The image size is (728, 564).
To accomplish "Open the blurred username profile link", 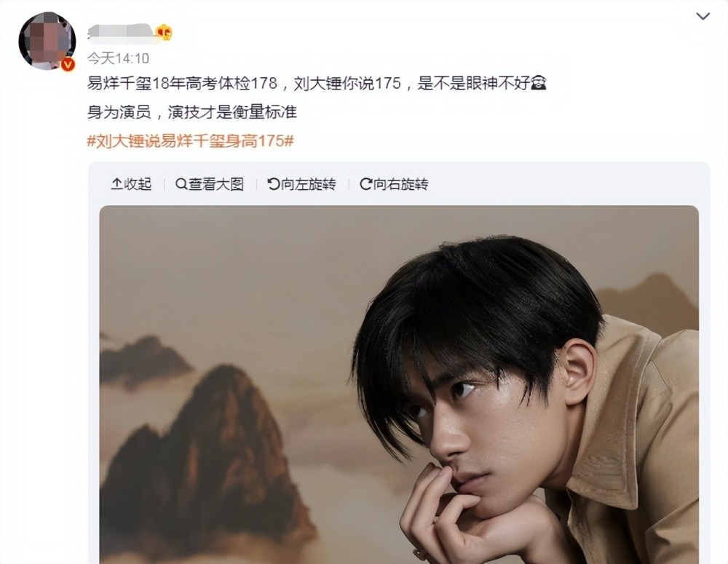I will [x=121, y=33].
